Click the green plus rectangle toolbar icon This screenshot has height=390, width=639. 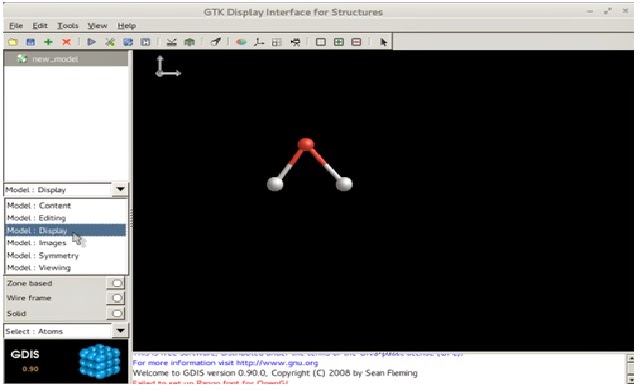(339, 42)
